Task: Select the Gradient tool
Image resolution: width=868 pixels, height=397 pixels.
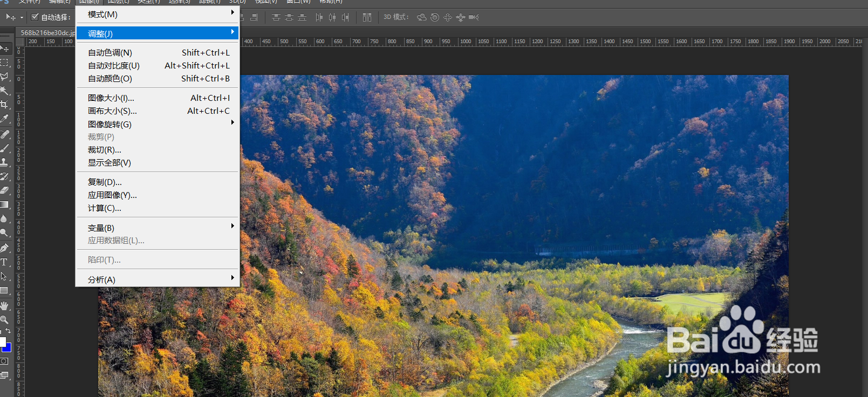Action: (4, 204)
